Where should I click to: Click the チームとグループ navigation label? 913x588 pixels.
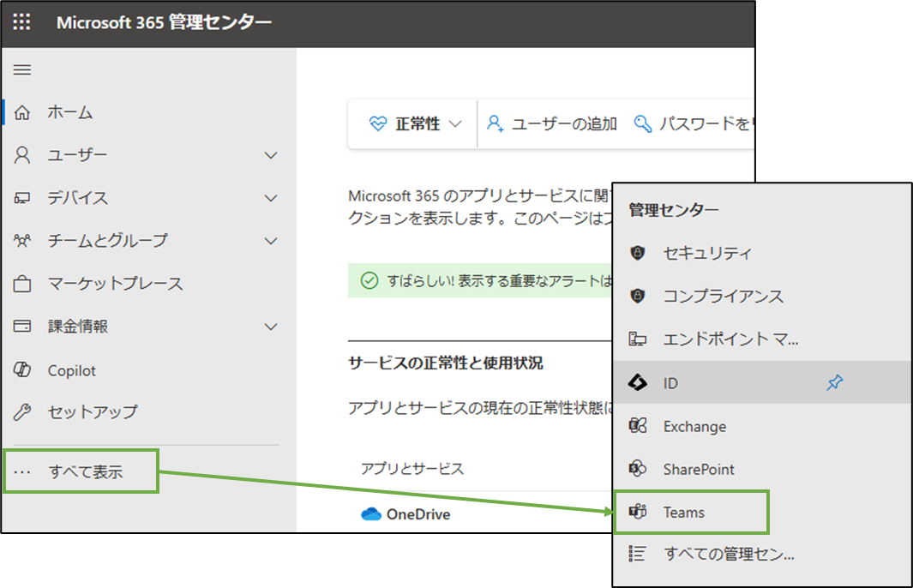coord(108,241)
